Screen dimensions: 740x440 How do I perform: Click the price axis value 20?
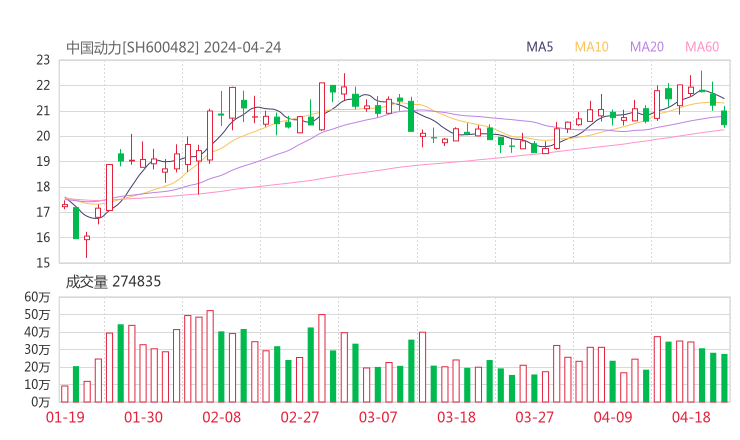coord(43,136)
